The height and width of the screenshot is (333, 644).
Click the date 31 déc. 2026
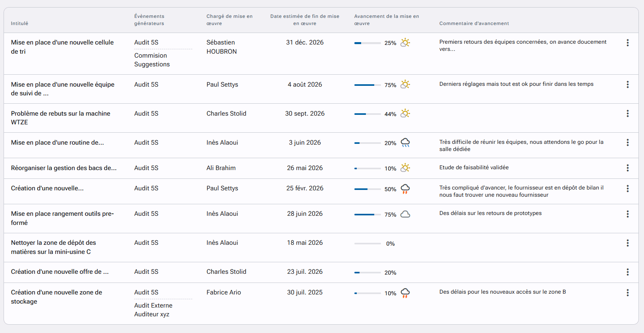point(305,43)
